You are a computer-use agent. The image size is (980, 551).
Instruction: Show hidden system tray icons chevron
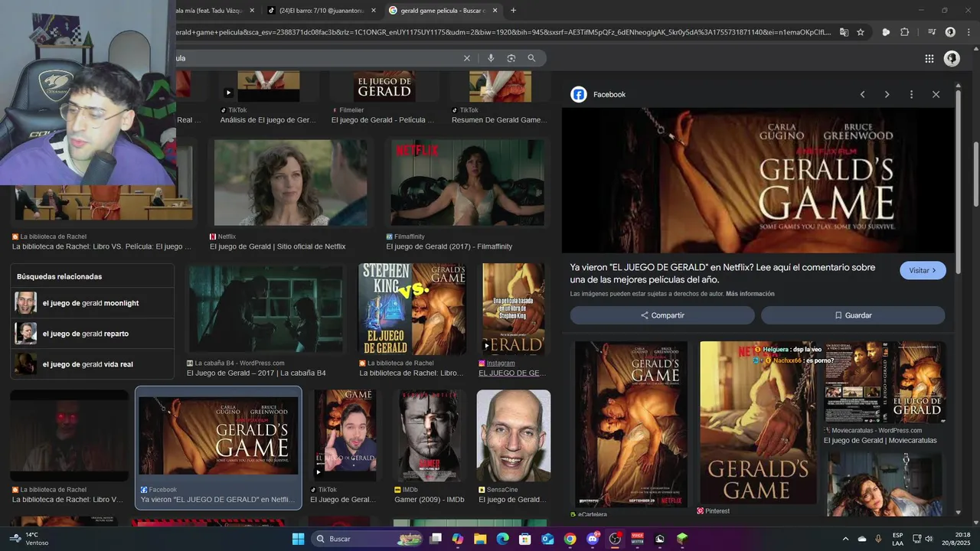(845, 539)
